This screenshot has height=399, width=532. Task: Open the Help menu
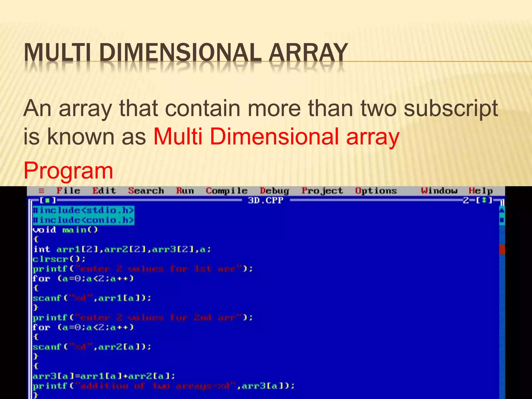(x=481, y=191)
